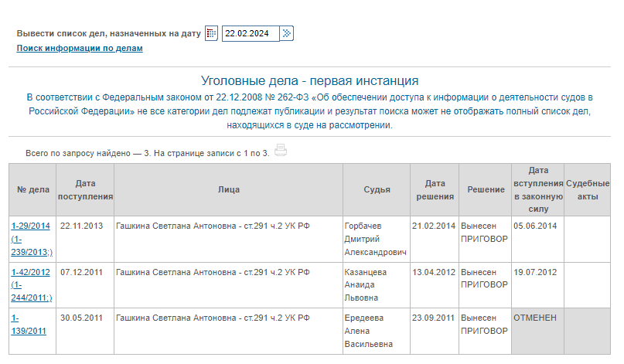Select judge Горбачев Дмитрий Александрович

(375, 239)
